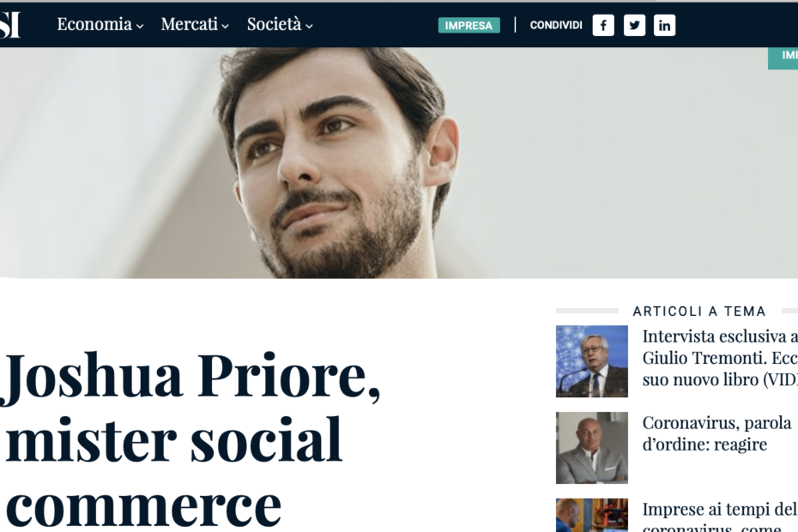Screen dimensions: 798x532
Task: Open 'Imprese ai tempi del coronavirus' article
Action: pyautogui.click(x=720, y=516)
